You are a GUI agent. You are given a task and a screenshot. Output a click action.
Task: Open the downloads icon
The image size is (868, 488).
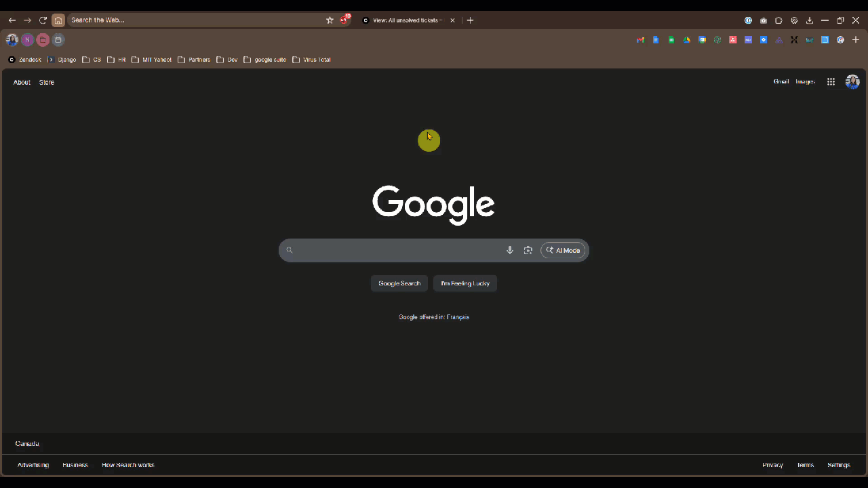pos(809,20)
